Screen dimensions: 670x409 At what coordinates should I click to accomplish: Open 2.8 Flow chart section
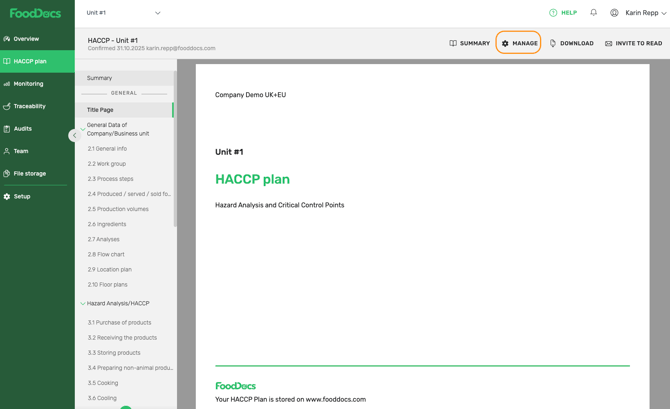click(106, 254)
